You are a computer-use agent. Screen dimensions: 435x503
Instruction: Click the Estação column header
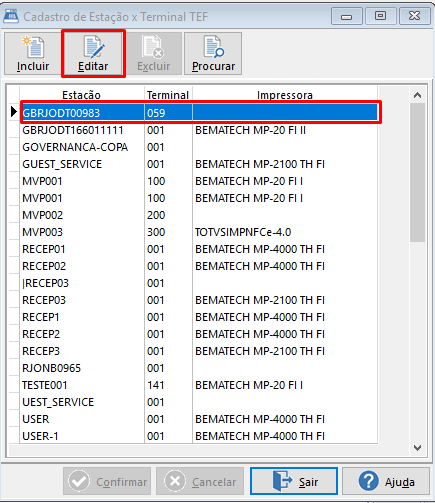[82, 95]
